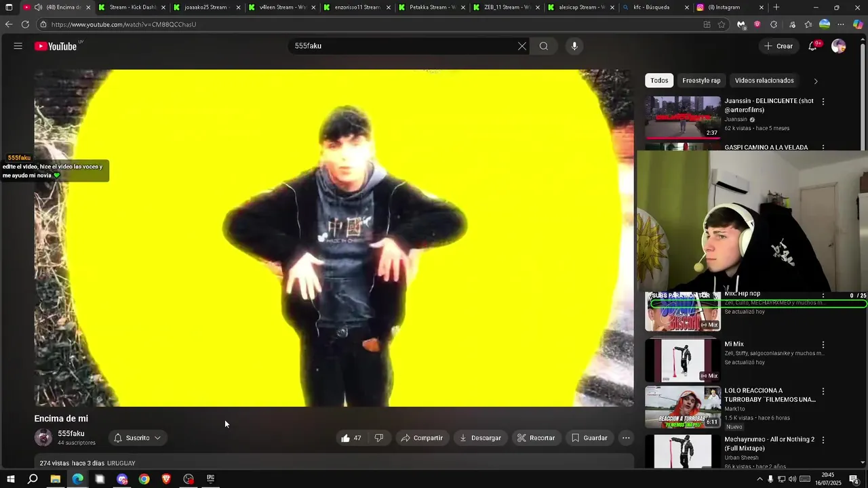Open Mechayrxmeo All or Nothing 2 thumbnail

(683, 451)
